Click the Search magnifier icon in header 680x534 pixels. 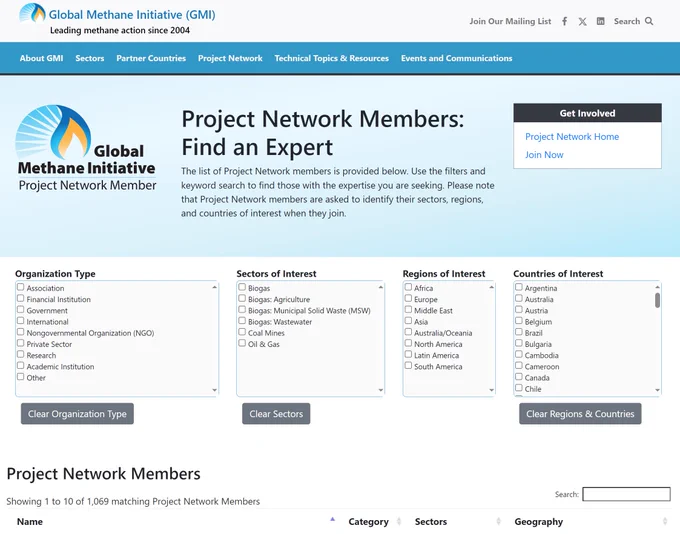point(649,21)
